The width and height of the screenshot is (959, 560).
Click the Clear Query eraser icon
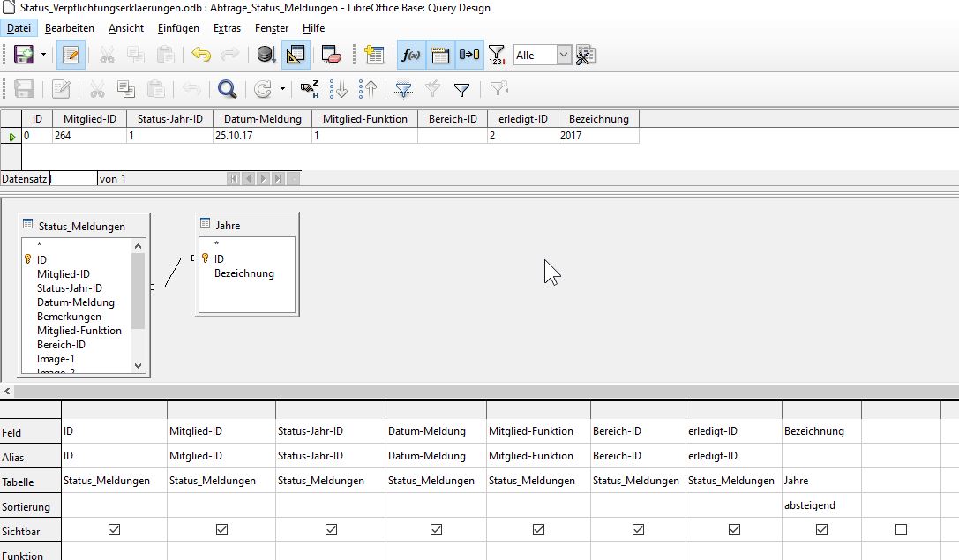pyautogui.click(x=331, y=55)
